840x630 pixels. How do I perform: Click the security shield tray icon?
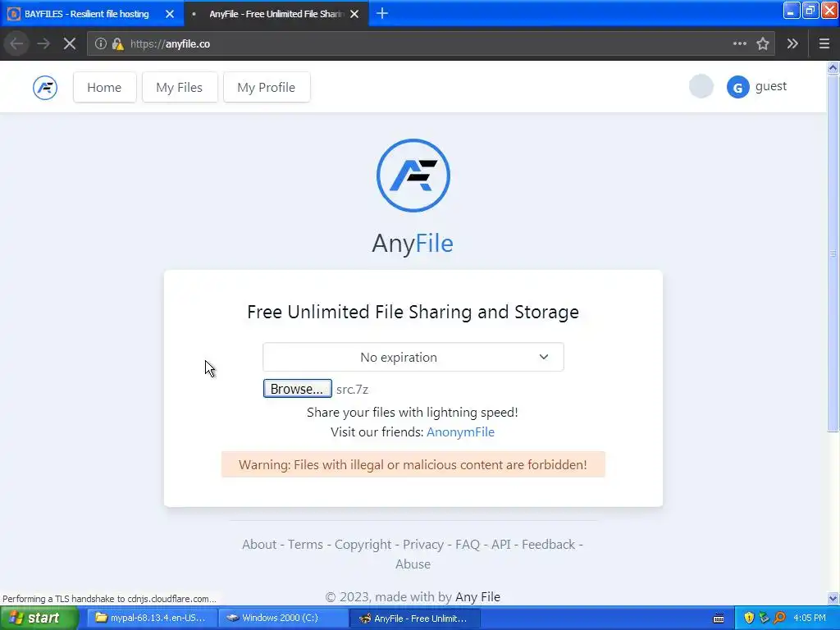tap(749, 619)
